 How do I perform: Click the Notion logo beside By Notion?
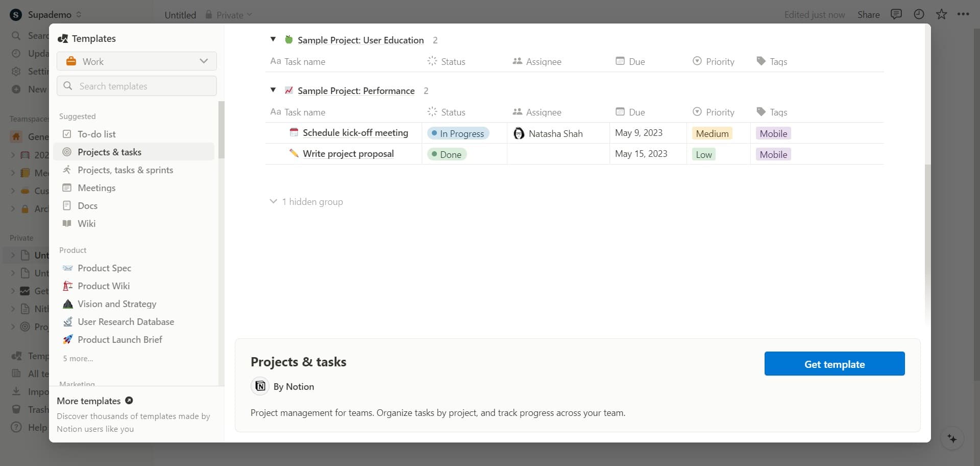260,386
